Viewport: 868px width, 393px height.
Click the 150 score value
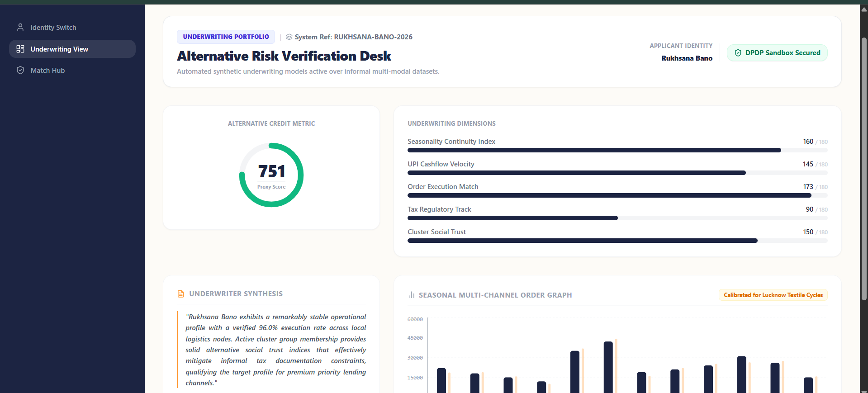pyautogui.click(x=808, y=232)
